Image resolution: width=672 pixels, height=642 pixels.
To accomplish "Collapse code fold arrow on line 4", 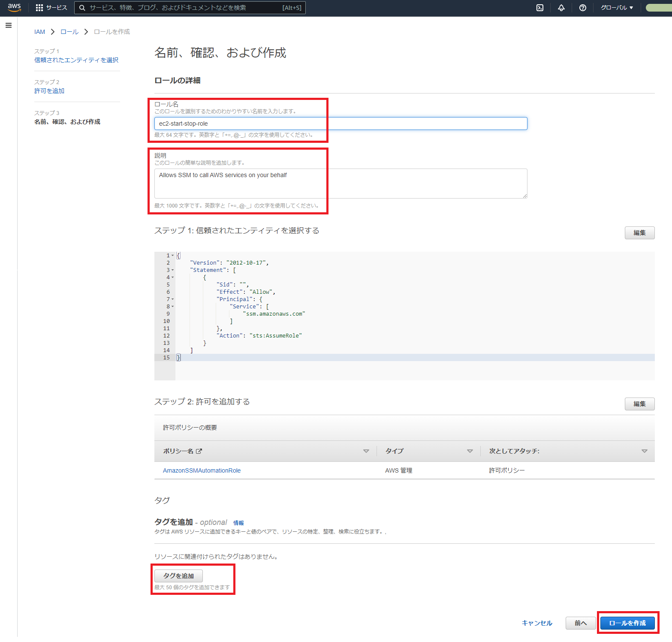I will tap(173, 277).
